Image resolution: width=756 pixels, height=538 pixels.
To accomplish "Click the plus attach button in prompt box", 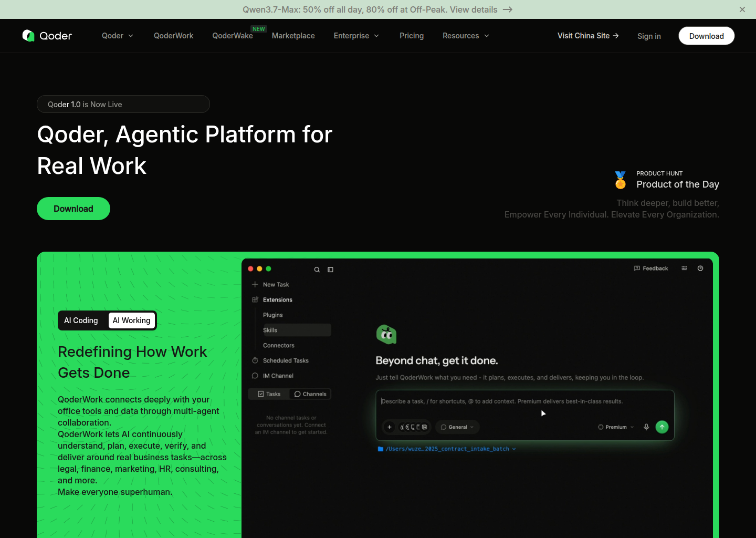I will [x=390, y=427].
